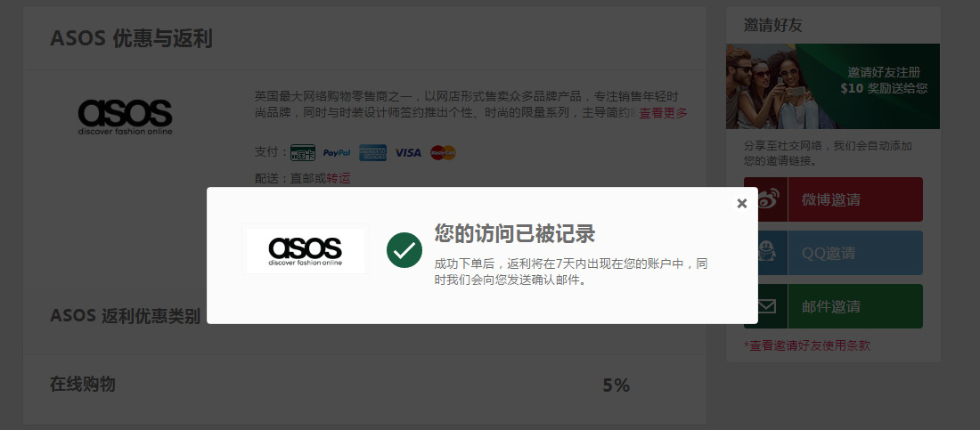Click the American Express icon

tap(372, 152)
